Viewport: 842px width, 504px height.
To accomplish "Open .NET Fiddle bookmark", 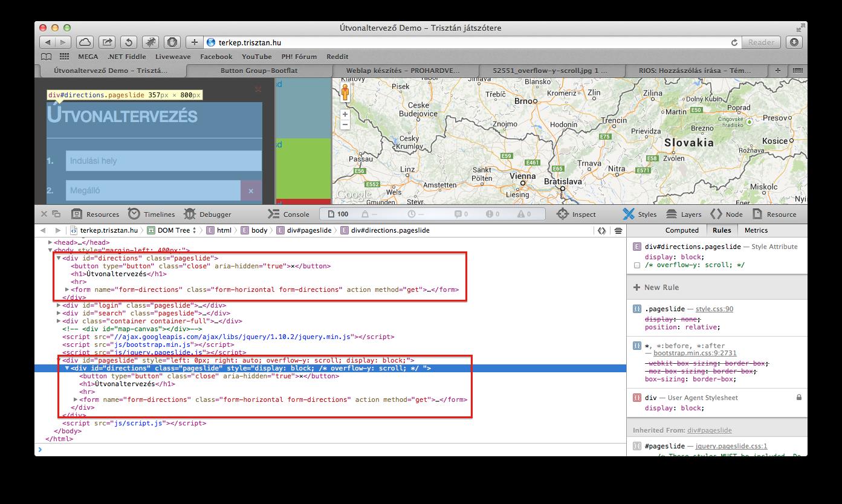I will (127, 57).
